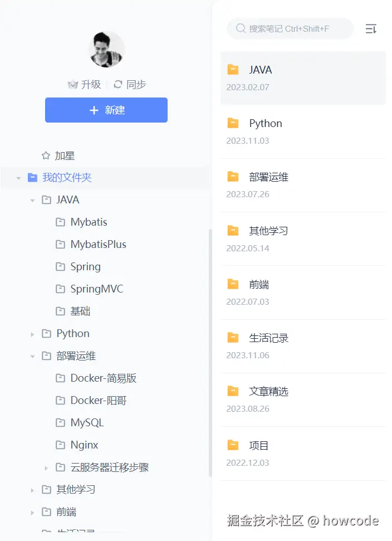The width and height of the screenshot is (392, 541).
Task: Select MybatisPlus in the folder tree
Action: (x=98, y=245)
